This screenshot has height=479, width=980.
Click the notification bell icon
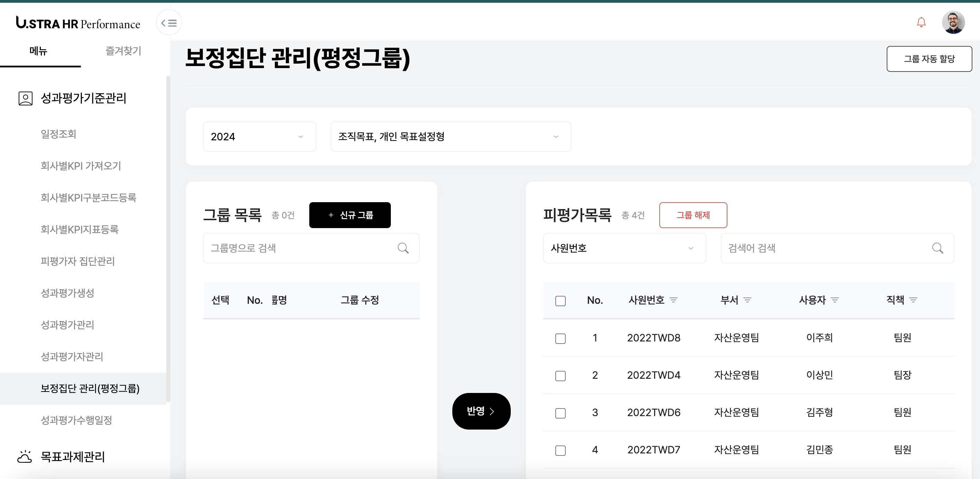click(x=921, y=22)
